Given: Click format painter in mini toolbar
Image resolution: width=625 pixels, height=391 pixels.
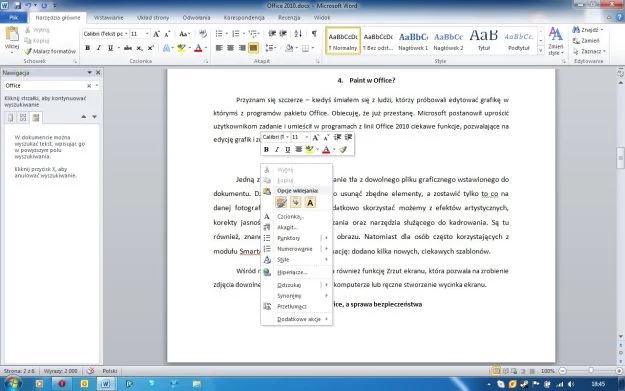Looking at the screenshot, I should [344, 149].
